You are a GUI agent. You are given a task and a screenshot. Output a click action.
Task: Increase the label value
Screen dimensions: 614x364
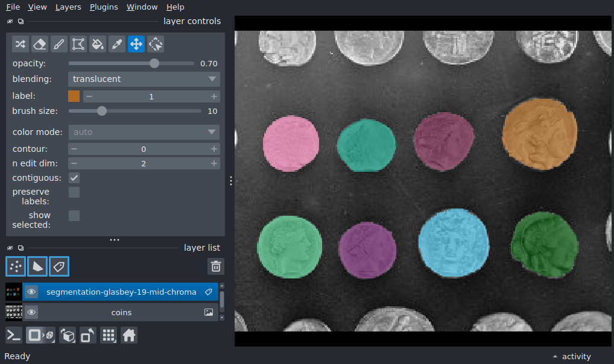(214, 96)
